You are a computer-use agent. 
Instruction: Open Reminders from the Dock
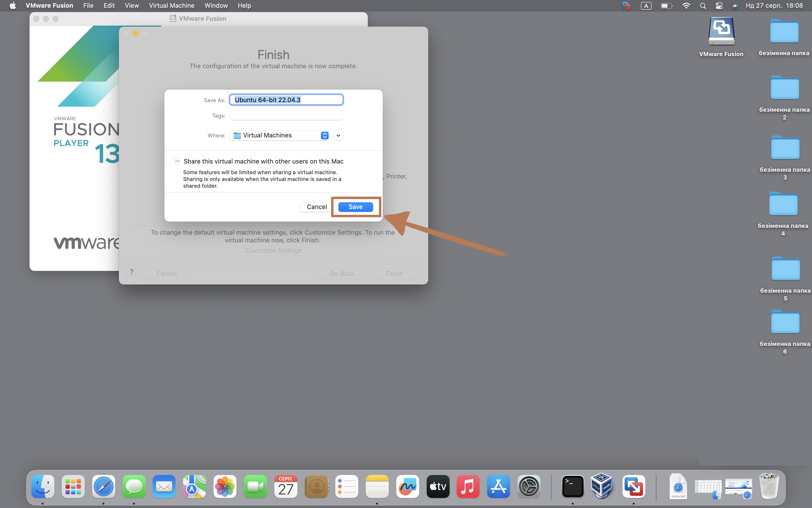click(x=347, y=486)
